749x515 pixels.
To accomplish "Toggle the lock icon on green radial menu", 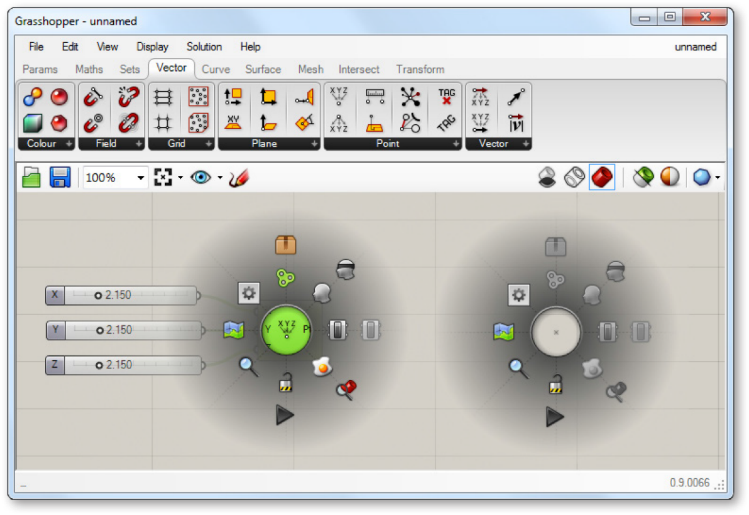I will [x=285, y=384].
